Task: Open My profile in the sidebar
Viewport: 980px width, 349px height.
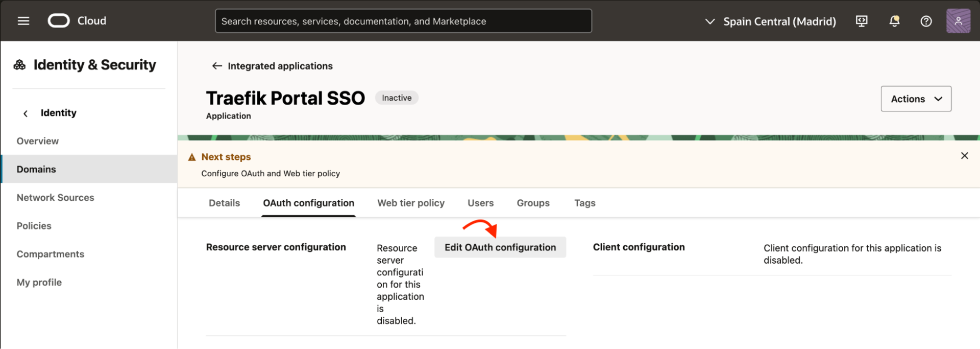Action: tap(39, 283)
